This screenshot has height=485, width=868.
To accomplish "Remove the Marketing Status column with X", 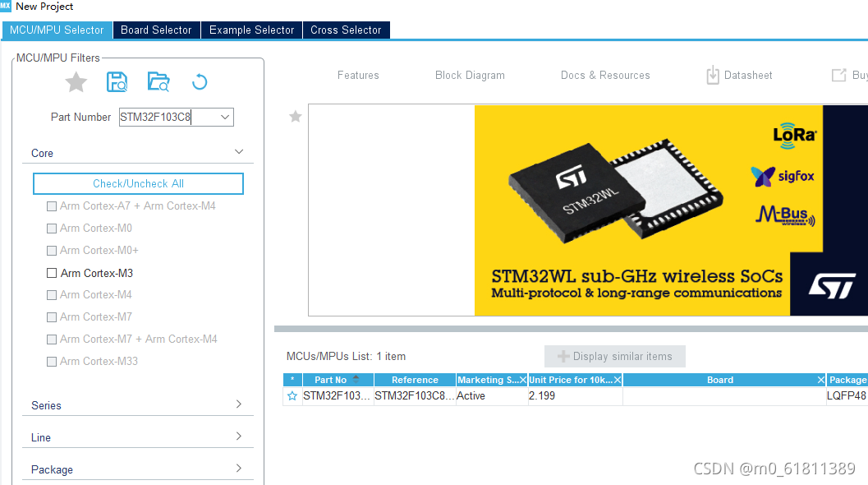I will pos(522,380).
